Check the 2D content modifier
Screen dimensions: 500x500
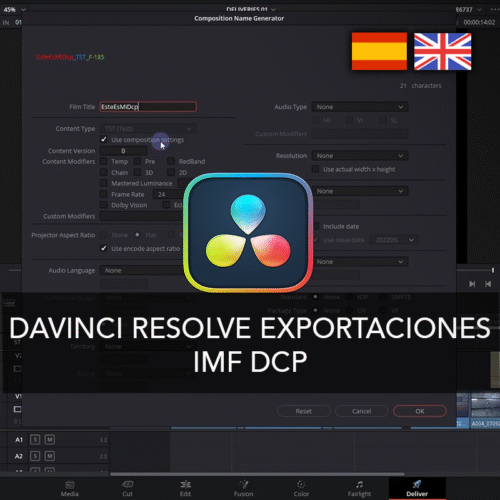[x=171, y=172]
